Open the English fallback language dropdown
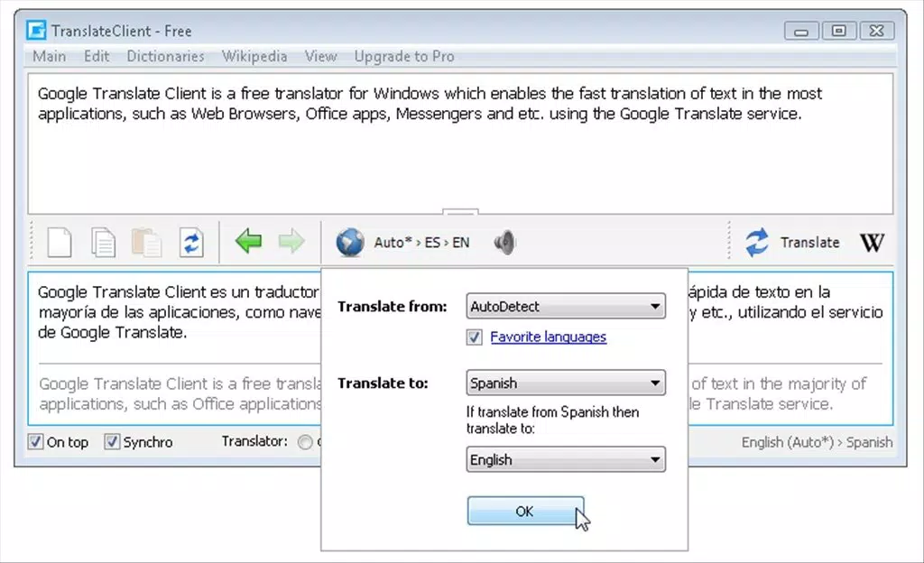This screenshot has height=563, width=924. pyautogui.click(x=566, y=459)
